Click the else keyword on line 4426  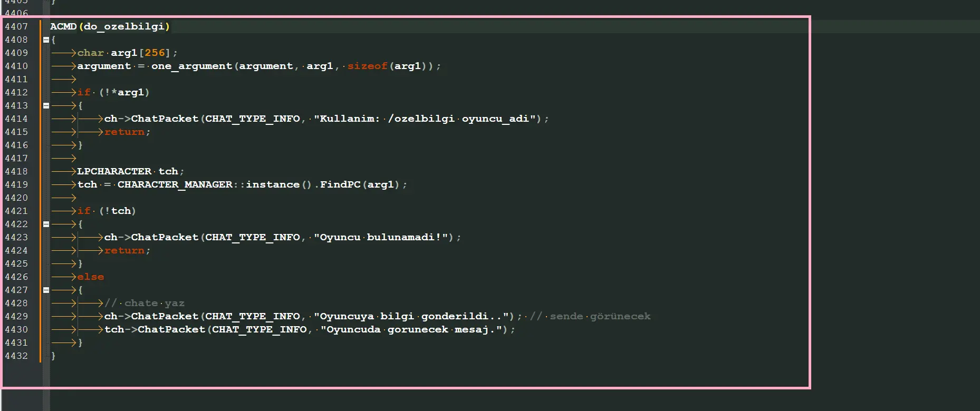pos(91,277)
